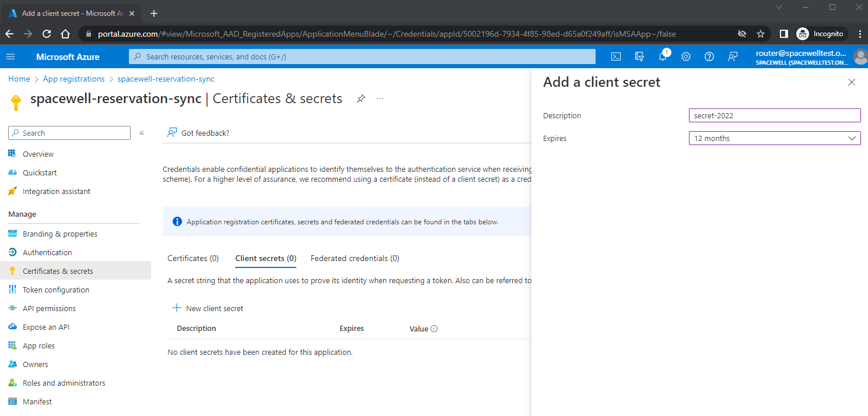Screen dimensions: 868x416
Task: Select the Client secrets (0) tab
Action: pyautogui.click(x=266, y=258)
